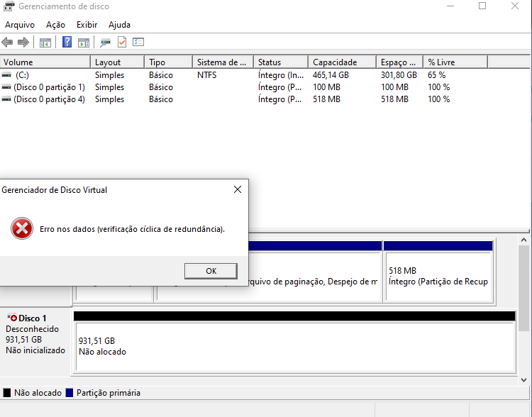The width and height of the screenshot is (532, 417).
Task: Click scroll up arrow in disk pane
Action: (x=523, y=240)
